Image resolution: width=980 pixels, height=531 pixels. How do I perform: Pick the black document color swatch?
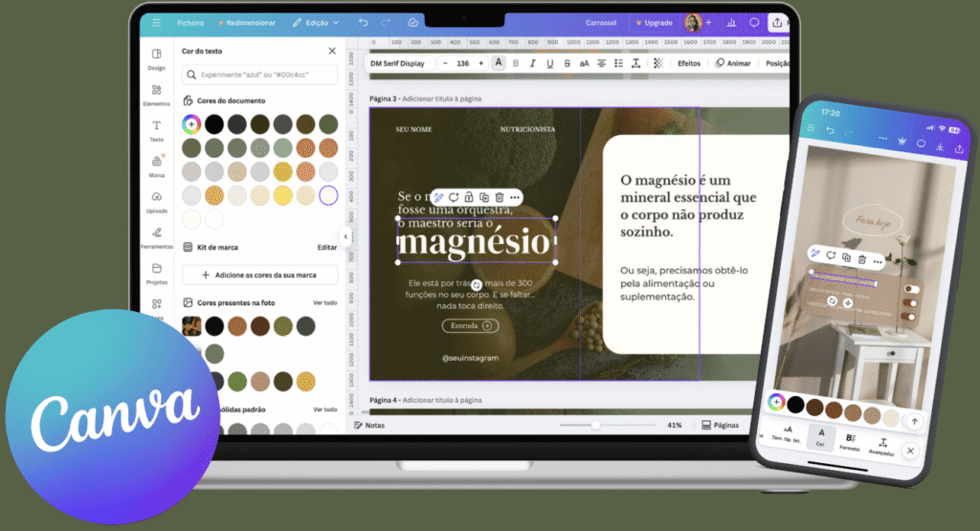pyautogui.click(x=213, y=123)
